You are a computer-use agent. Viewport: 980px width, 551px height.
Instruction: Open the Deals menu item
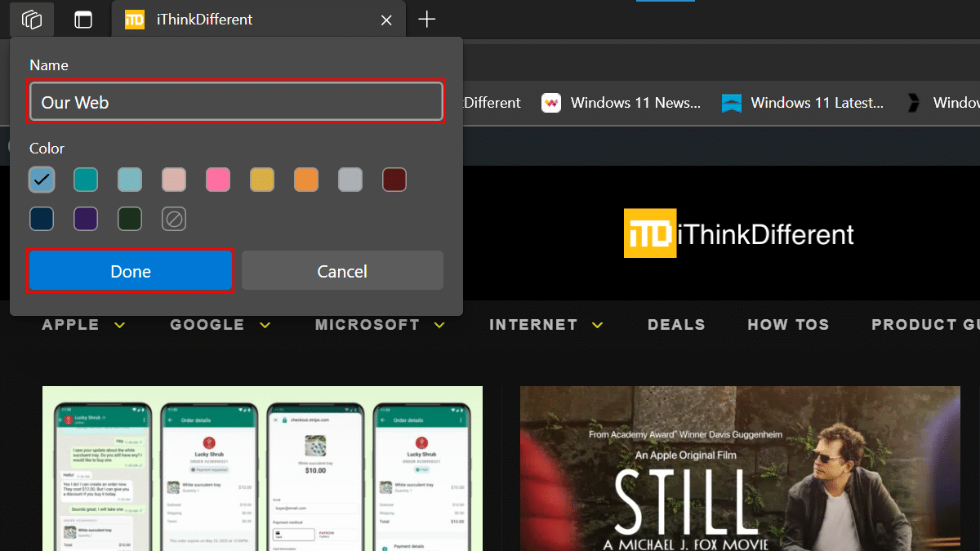click(676, 325)
